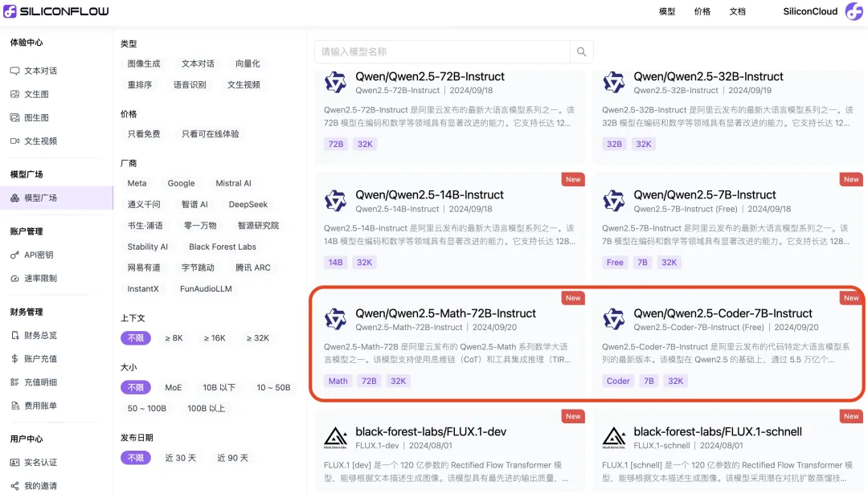
Task: Select 近 90 天 release date filter
Action: coord(232,458)
